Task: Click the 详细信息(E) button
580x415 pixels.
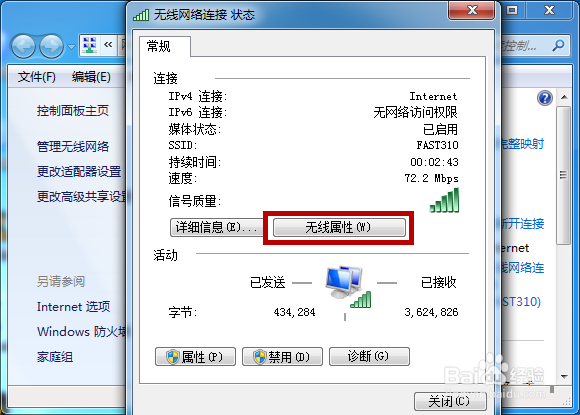Action: tap(216, 227)
